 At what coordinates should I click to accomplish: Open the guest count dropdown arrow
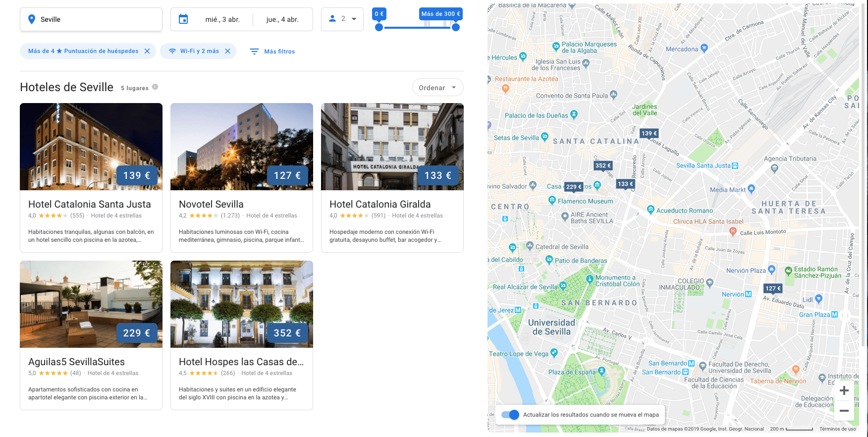tap(354, 19)
